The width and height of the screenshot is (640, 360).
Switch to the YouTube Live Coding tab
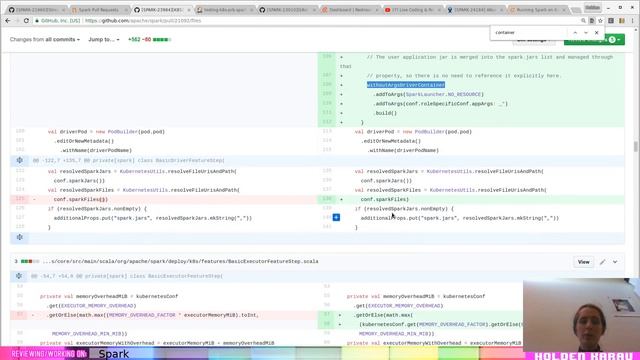pos(412,9)
